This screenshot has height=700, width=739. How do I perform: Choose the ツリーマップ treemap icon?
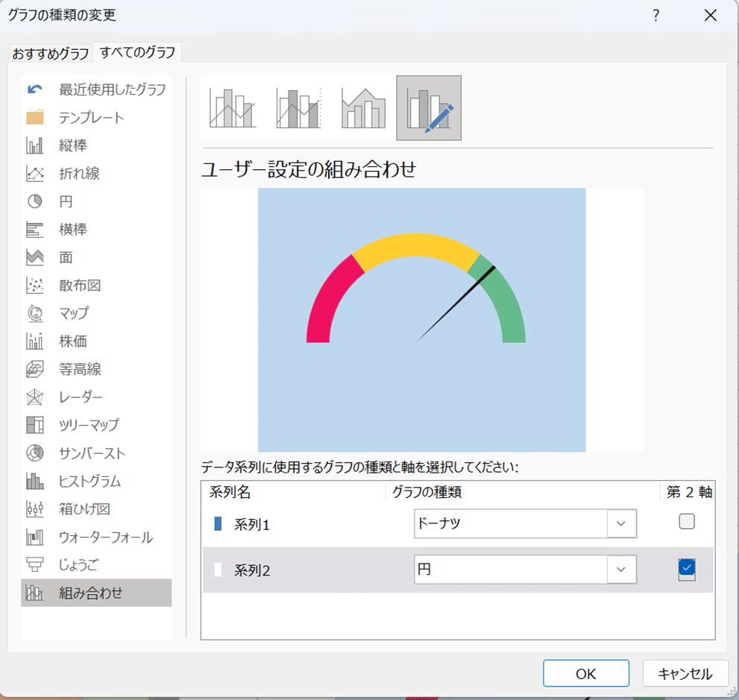coord(35,425)
